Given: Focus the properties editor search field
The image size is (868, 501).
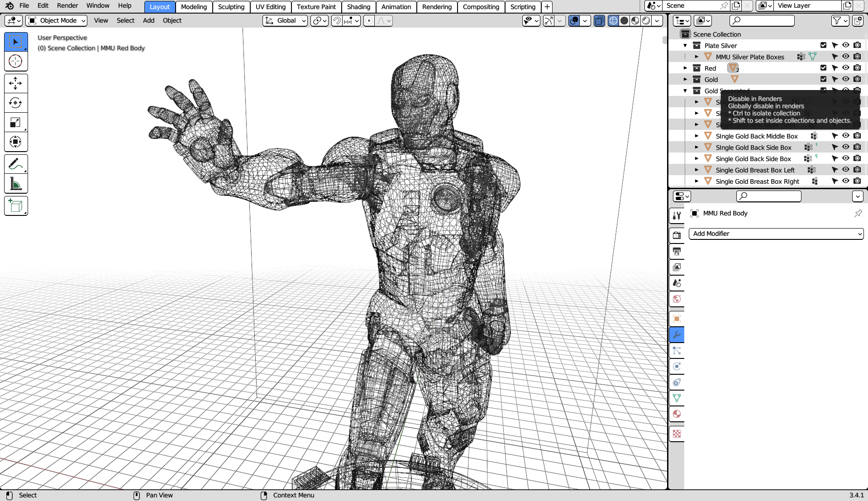Looking at the screenshot, I should coord(769,196).
